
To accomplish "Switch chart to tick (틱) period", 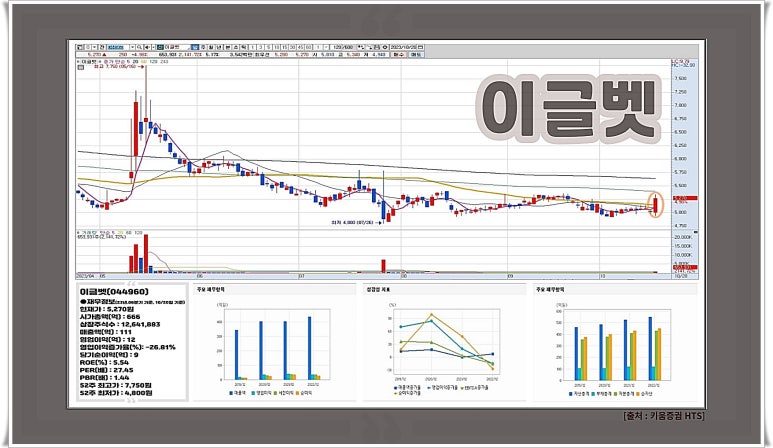I will (244, 47).
